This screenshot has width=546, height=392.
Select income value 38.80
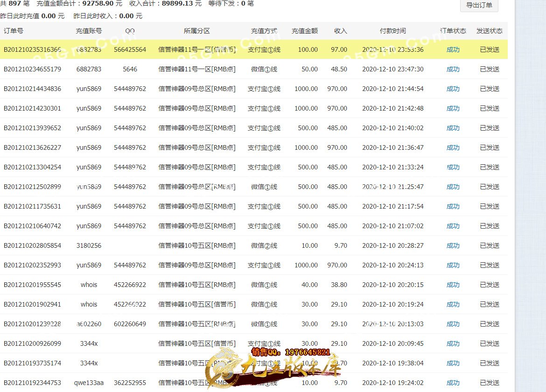tap(339, 284)
